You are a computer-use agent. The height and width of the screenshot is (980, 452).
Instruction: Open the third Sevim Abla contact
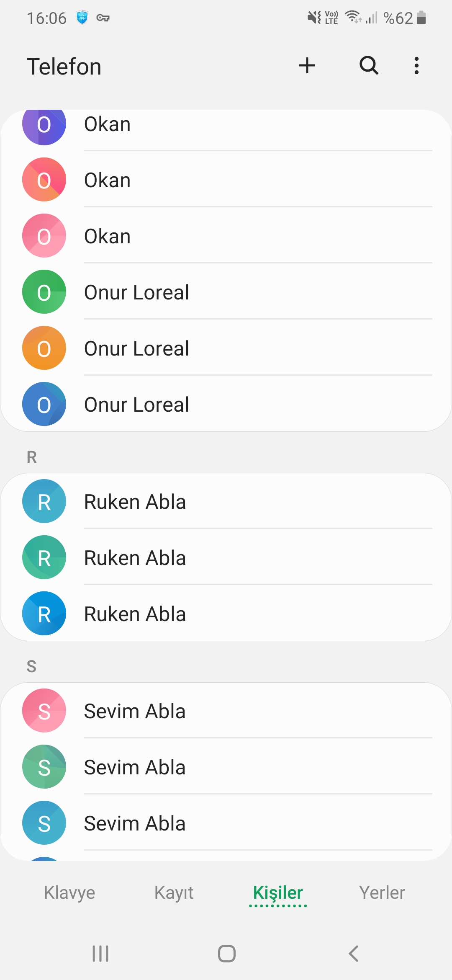226,823
